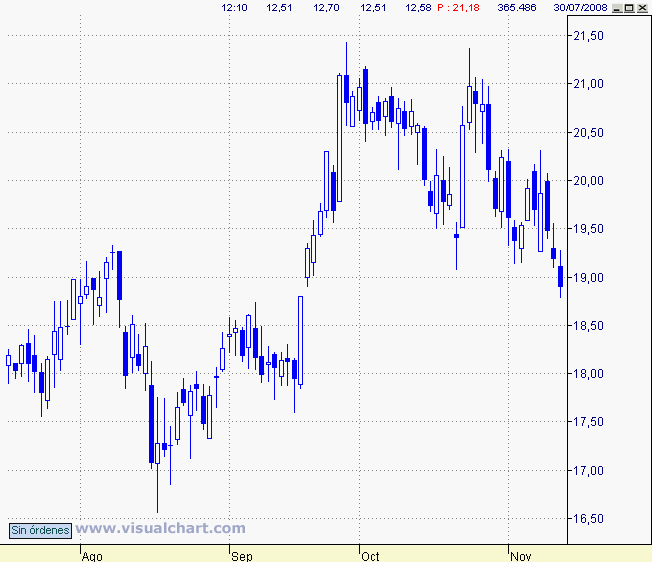
Task: Click the 16,50 price scale label
Action: pyautogui.click(x=588, y=519)
